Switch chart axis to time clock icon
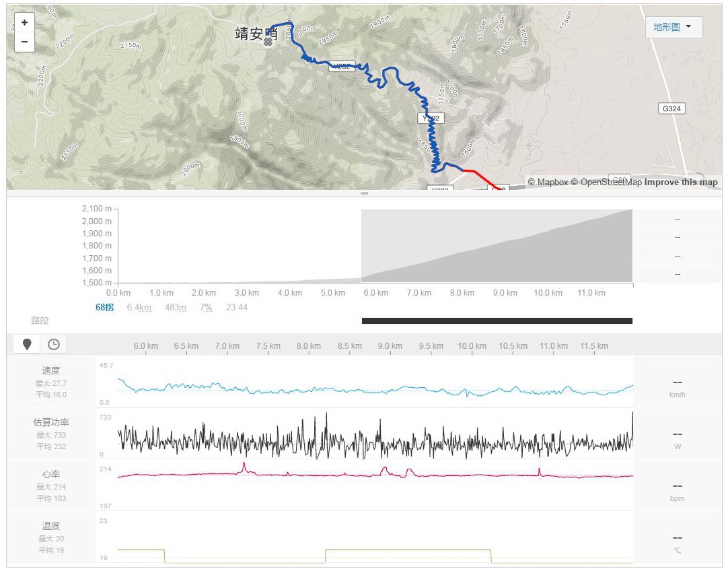Viewport: 728px width, 573px height. [54, 345]
